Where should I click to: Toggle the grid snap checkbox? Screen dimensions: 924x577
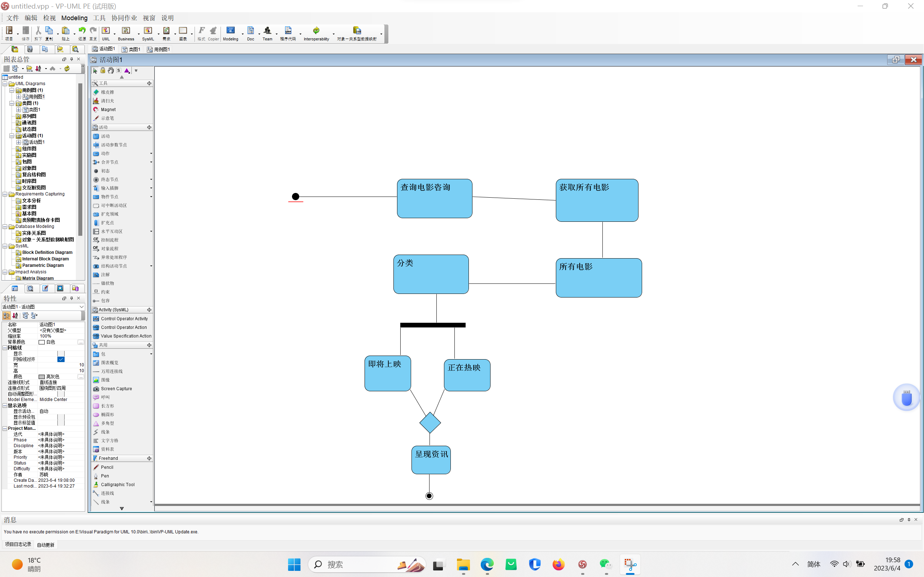tap(61, 360)
